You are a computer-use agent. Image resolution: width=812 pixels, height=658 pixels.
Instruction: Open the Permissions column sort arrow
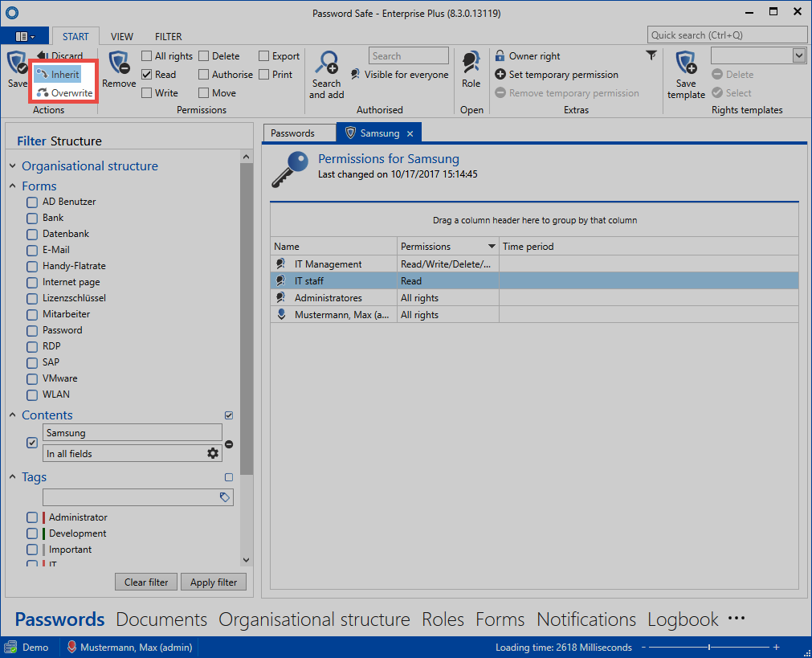coord(492,247)
